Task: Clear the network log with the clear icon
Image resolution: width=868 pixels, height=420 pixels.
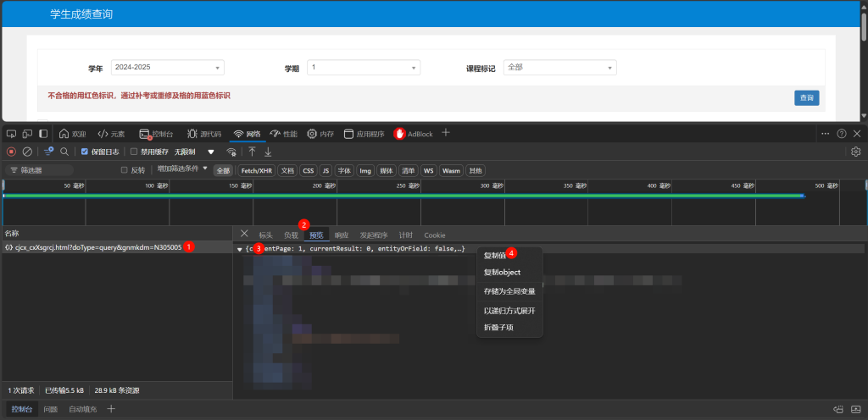Action: (x=27, y=152)
